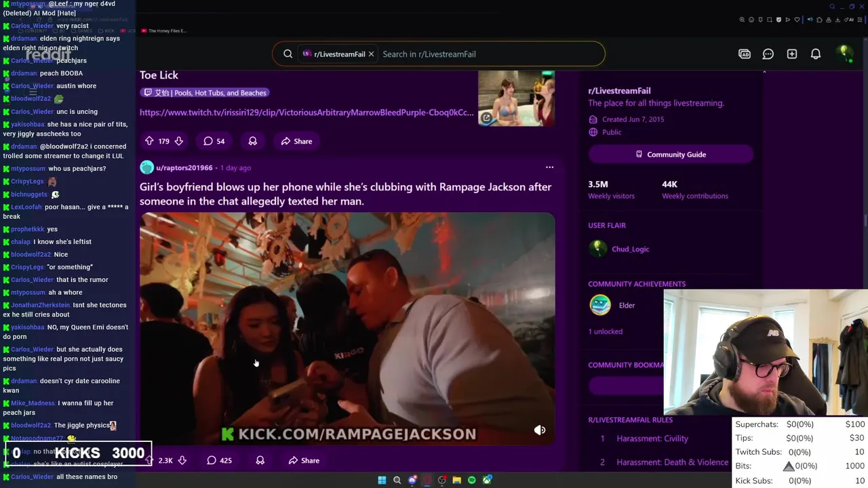
Task: Open the 54 comments on Toe Lick
Action: (x=214, y=141)
